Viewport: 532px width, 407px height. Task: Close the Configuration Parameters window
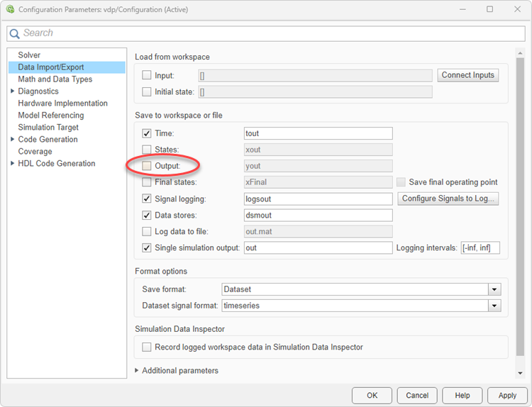coord(517,9)
